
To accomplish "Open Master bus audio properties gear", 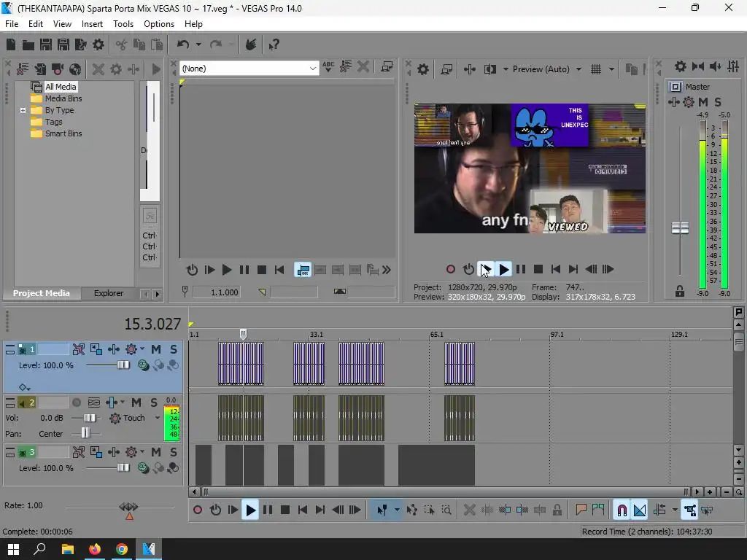I will pyautogui.click(x=681, y=66).
